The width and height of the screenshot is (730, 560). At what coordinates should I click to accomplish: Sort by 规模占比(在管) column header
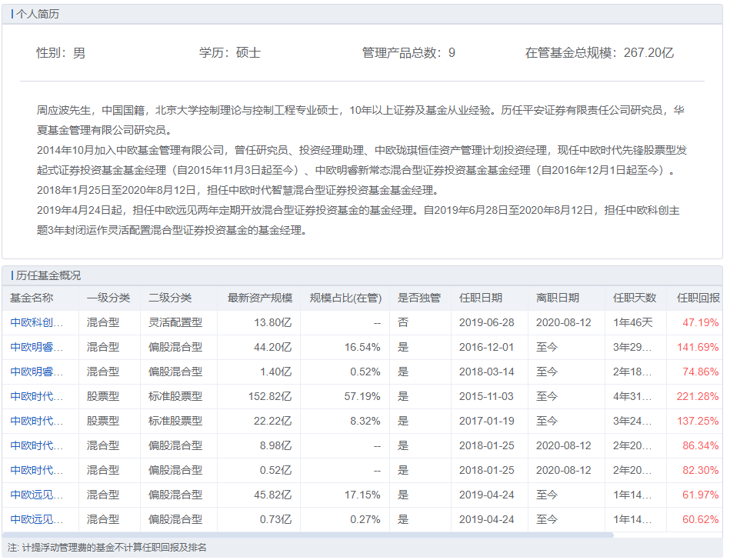tap(345, 298)
